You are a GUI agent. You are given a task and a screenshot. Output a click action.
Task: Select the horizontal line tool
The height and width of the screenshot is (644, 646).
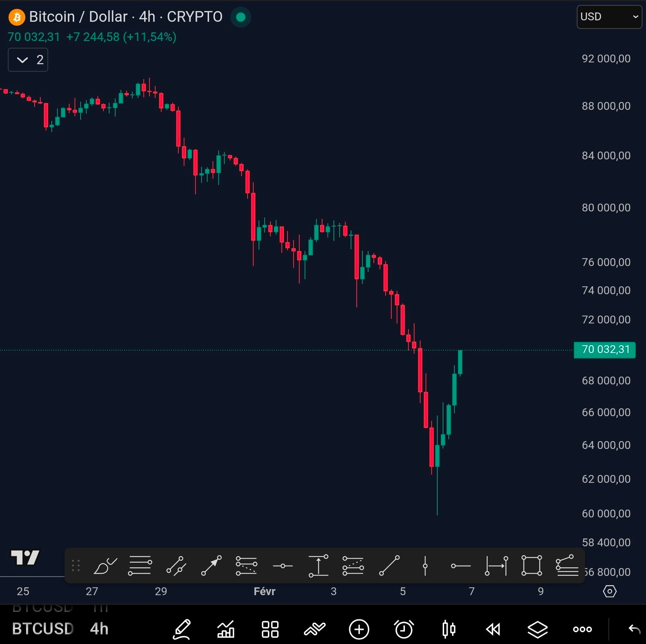pyautogui.click(x=283, y=566)
